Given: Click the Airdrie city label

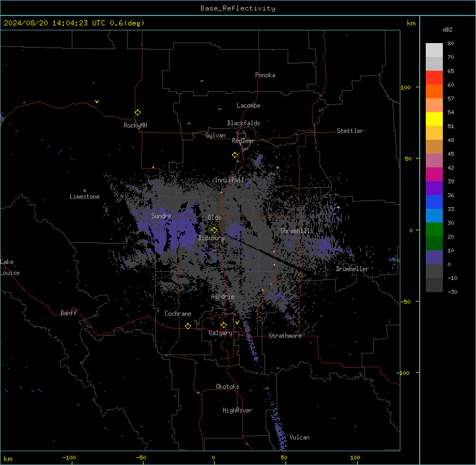Looking at the screenshot, I should pos(223,297).
